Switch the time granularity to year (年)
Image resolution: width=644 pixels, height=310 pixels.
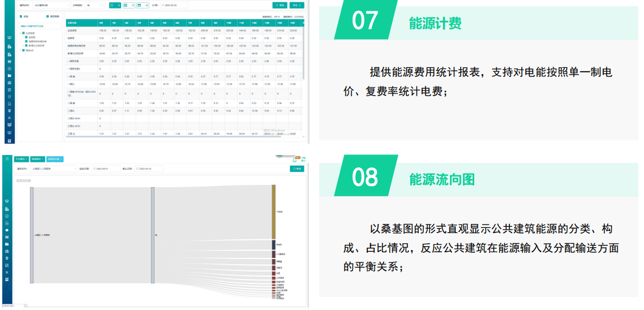[143, 5]
